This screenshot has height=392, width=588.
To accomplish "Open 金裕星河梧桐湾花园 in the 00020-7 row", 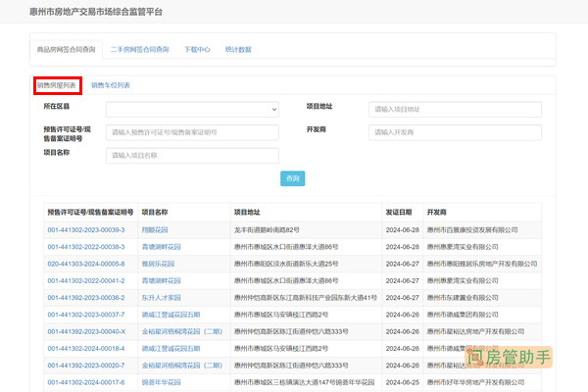I will coord(182,366).
